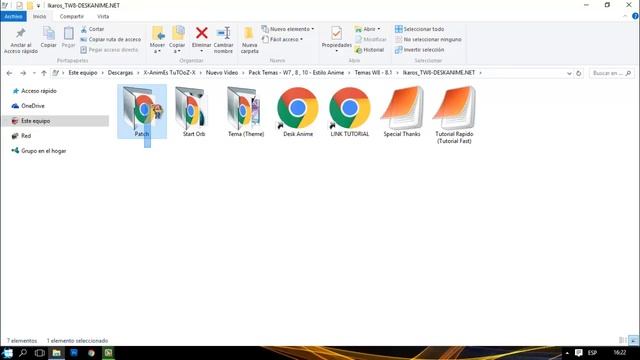This screenshot has height=360, width=640.
Task: Go up one folder level
Action: click(44, 73)
